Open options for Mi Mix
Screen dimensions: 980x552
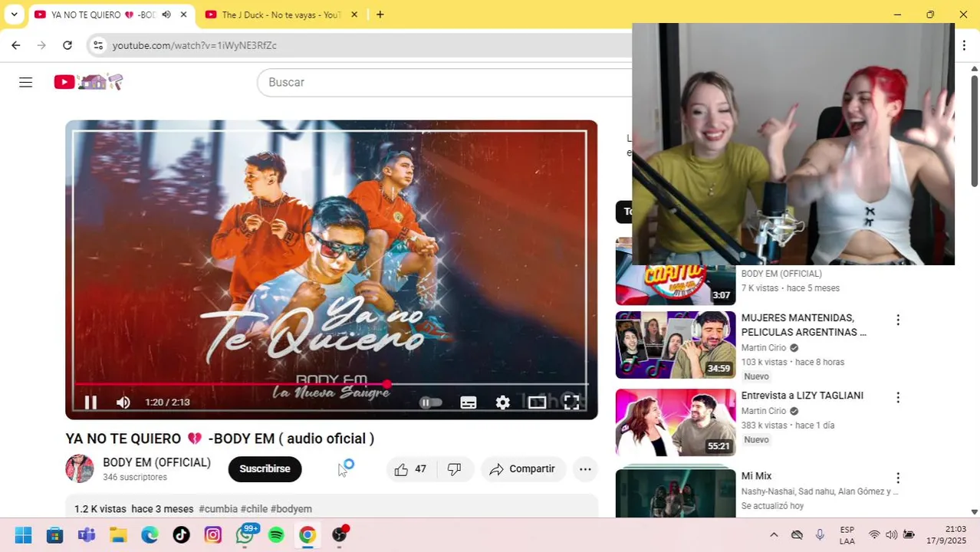coord(898,478)
